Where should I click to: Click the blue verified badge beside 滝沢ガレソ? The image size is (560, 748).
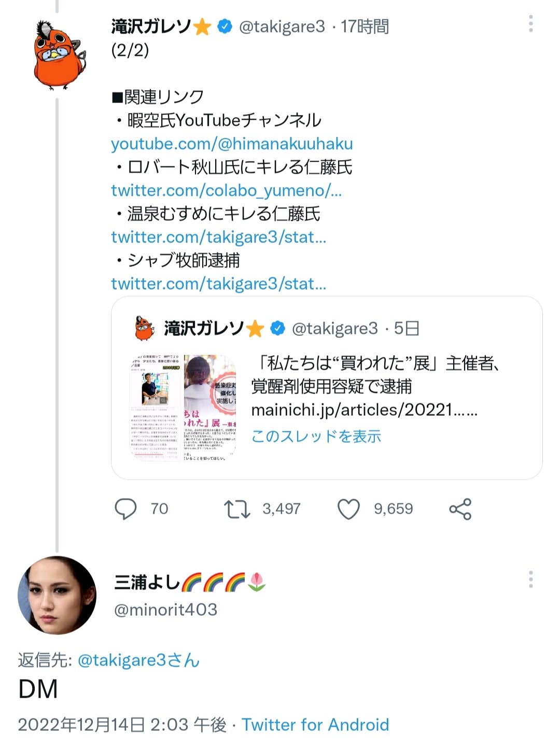coord(225,26)
